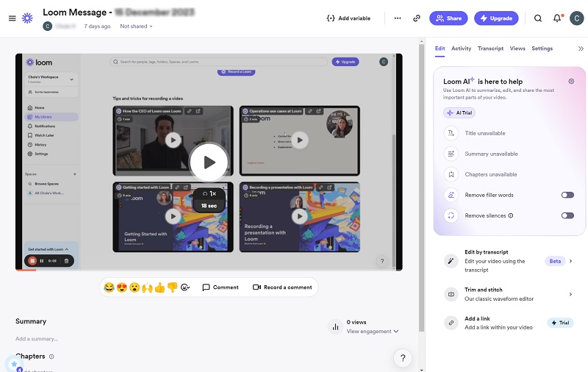Screen dimensions: 588x372
Task: Switch to the Transcript tab
Action: (x=490, y=49)
